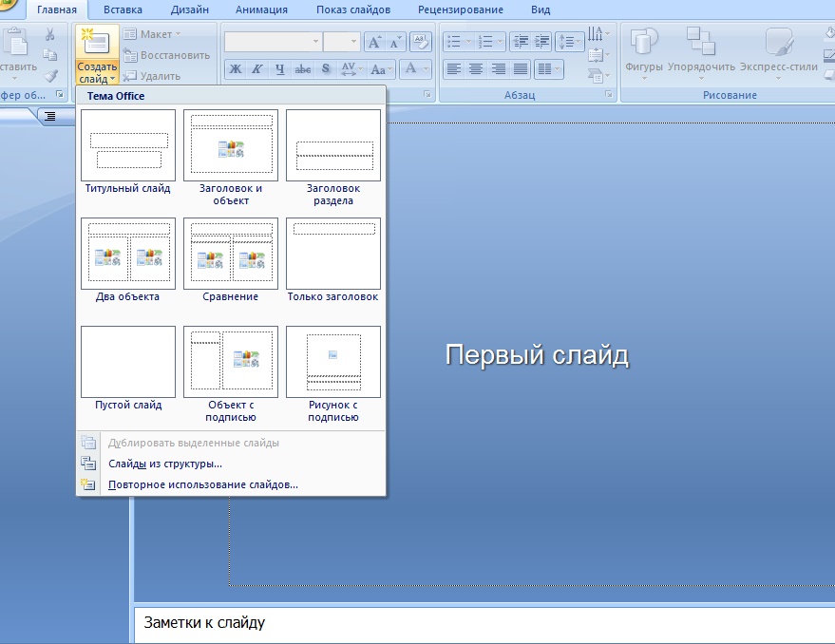The image size is (835, 644).
Task: Toggle italic formatting (К) in ribbon
Action: pos(257,69)
